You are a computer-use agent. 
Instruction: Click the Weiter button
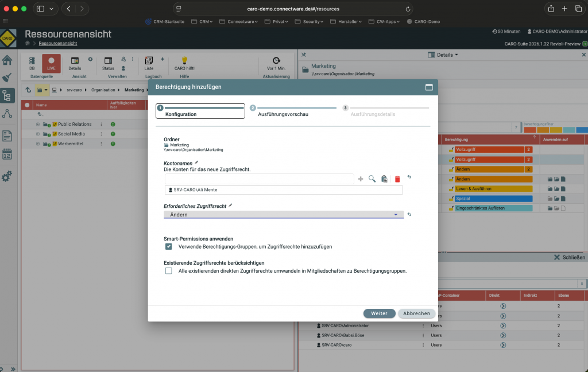click(379, 313)
